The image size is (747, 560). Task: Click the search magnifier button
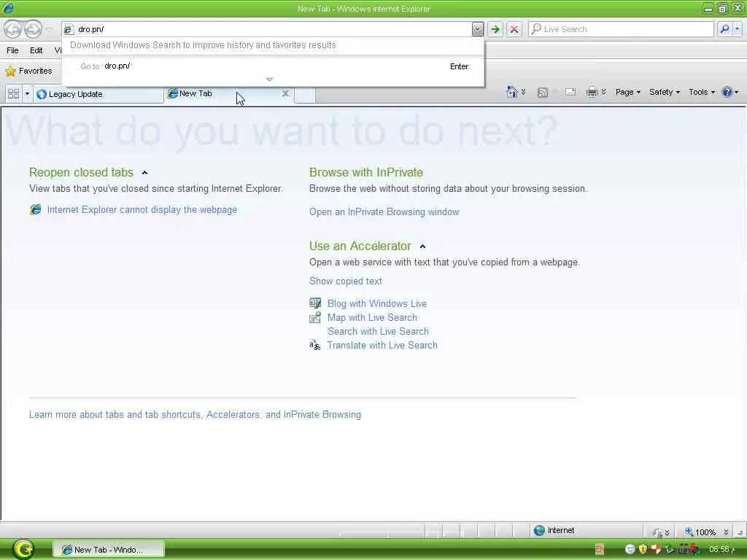pyautogui.click(x=724, y=29)
